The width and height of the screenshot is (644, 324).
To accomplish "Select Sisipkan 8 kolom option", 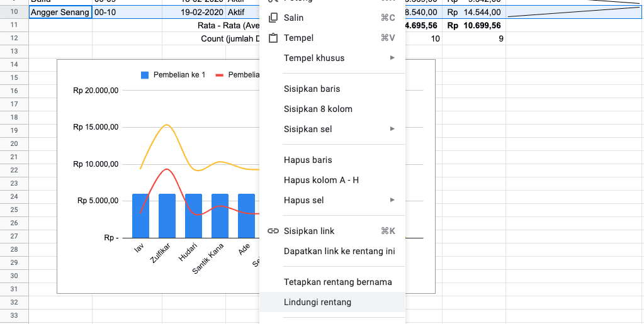I will (318, 109).
